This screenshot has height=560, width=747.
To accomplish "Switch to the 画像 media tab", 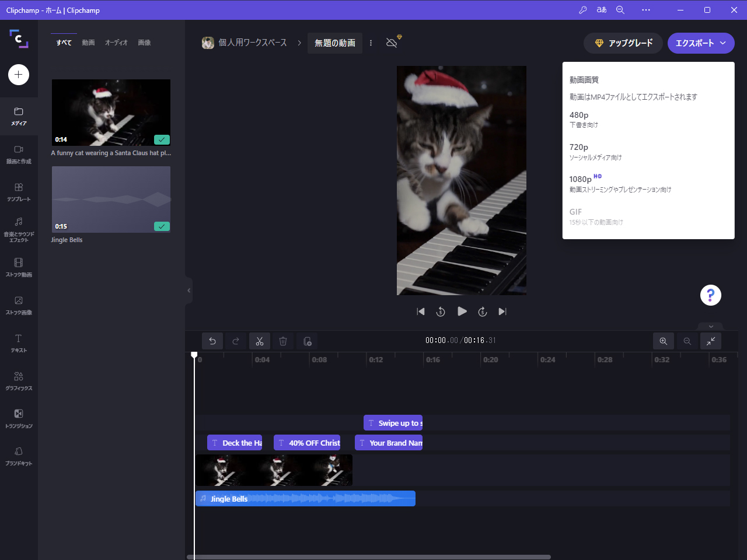I will [144, 43].
